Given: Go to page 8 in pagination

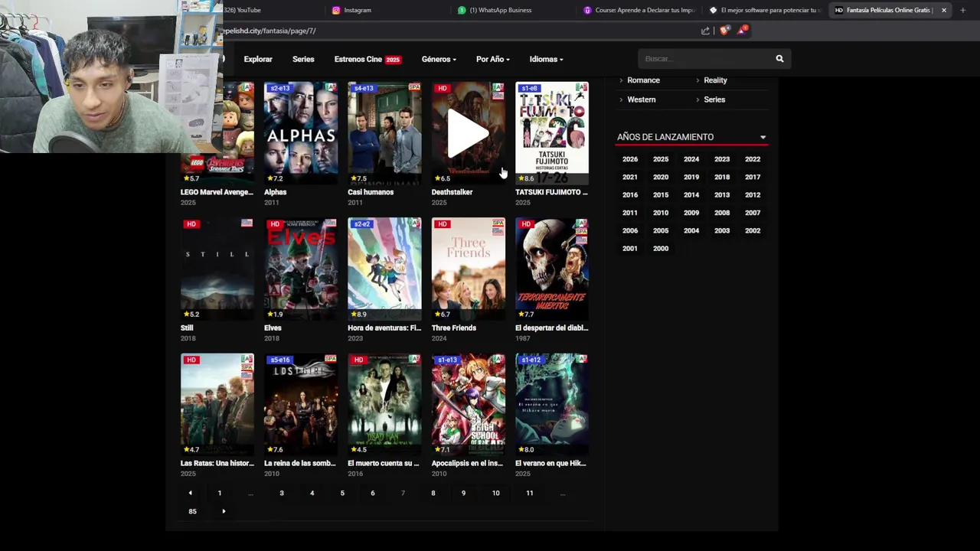Looking at the screenshot, I should coord(433,494).
